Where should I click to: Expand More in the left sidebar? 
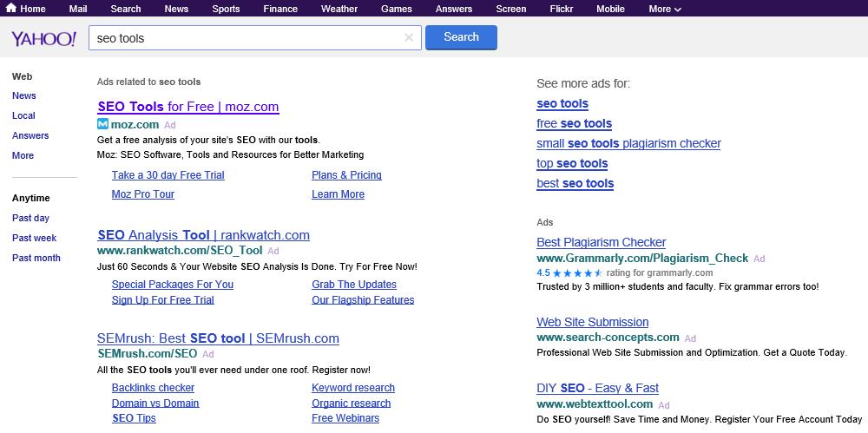tap(23, 155)
